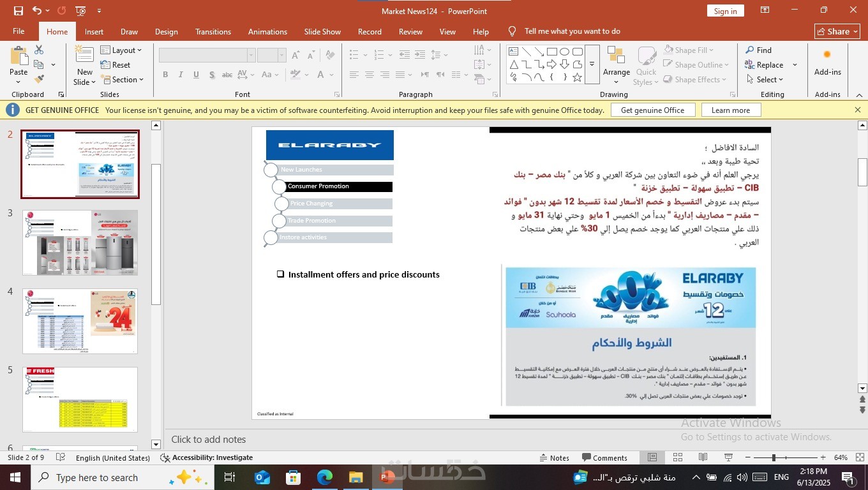Select the Isosceles Triangle shape
The width and height of the screenshot is (868, 490).
click(514, 64)
